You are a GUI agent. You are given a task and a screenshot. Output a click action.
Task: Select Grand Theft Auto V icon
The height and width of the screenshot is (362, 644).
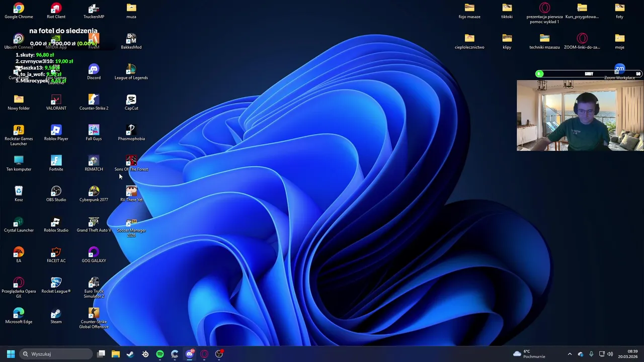(94, 225)
